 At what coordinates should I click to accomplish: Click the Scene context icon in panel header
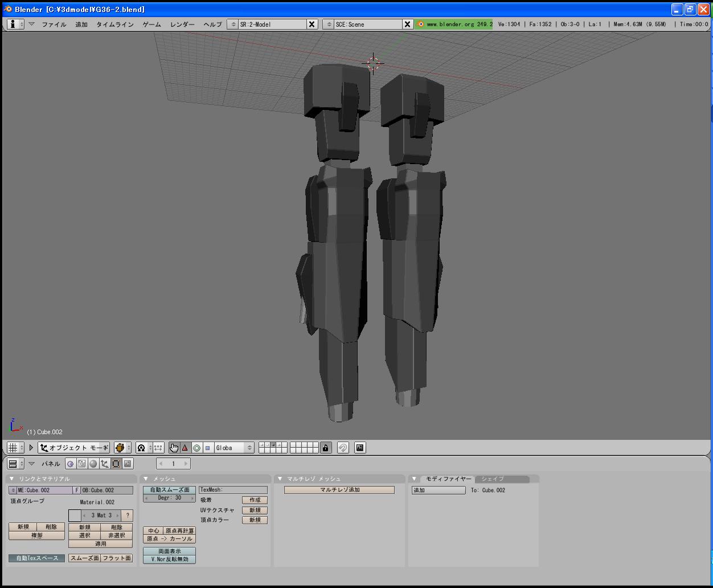tap(128, 464)
